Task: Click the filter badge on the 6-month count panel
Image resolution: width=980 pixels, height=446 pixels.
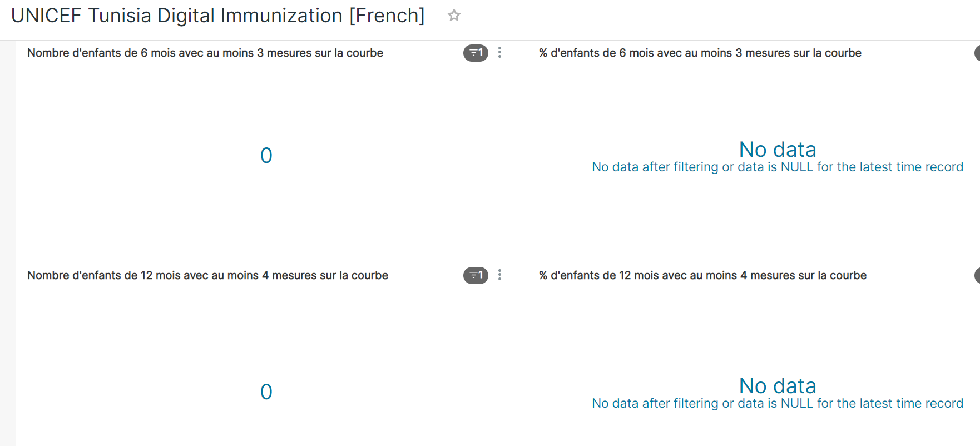Action: pos(476,53)
